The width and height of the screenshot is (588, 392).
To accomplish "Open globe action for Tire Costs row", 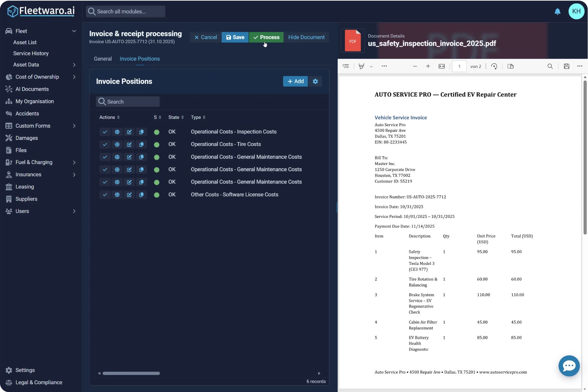I will tap(117, 144).
